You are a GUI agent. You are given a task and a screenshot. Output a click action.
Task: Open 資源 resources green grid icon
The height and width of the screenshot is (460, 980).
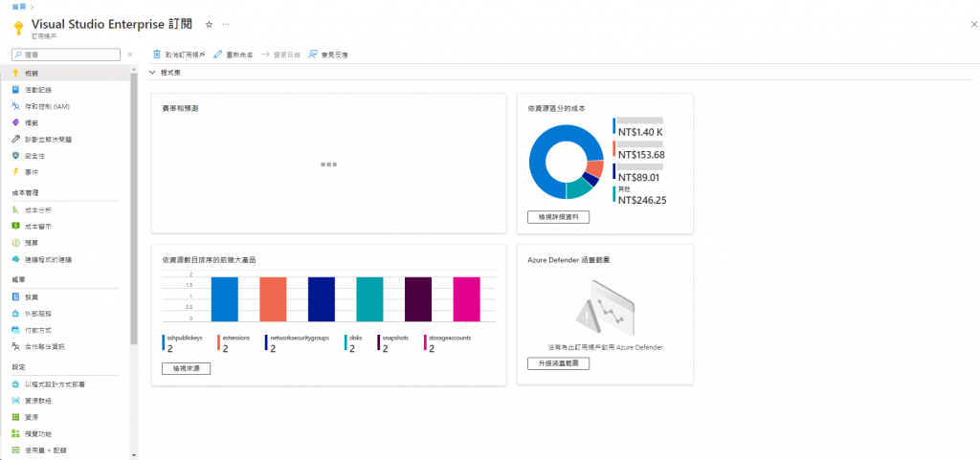[15, 417]
